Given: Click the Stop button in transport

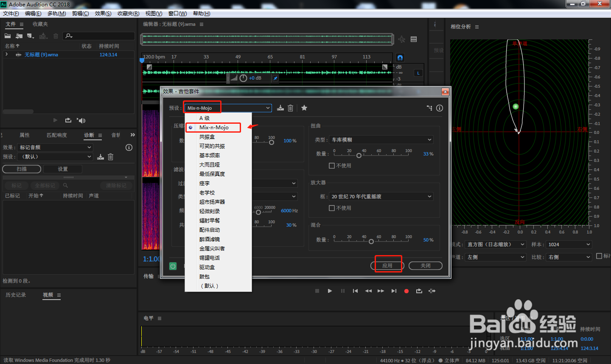Looking at the screenshot, I should pos(317,291).
